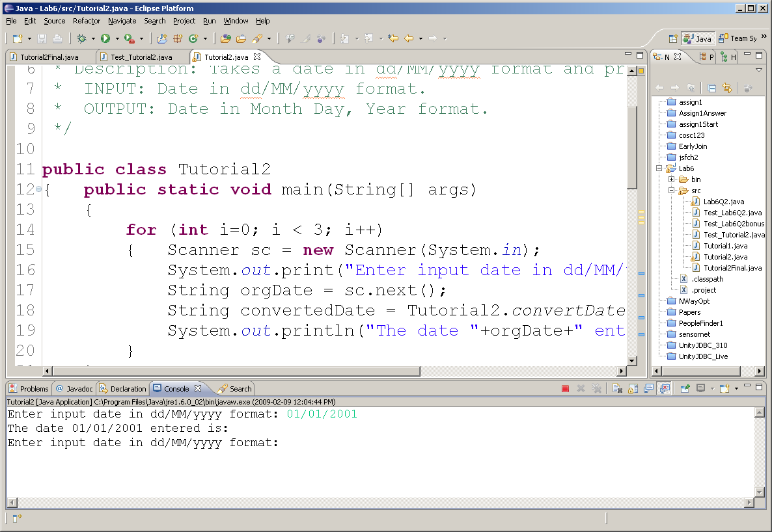772x532 pixels.
Task: Click the Open Console icon
Action: (x=724, y=389)
